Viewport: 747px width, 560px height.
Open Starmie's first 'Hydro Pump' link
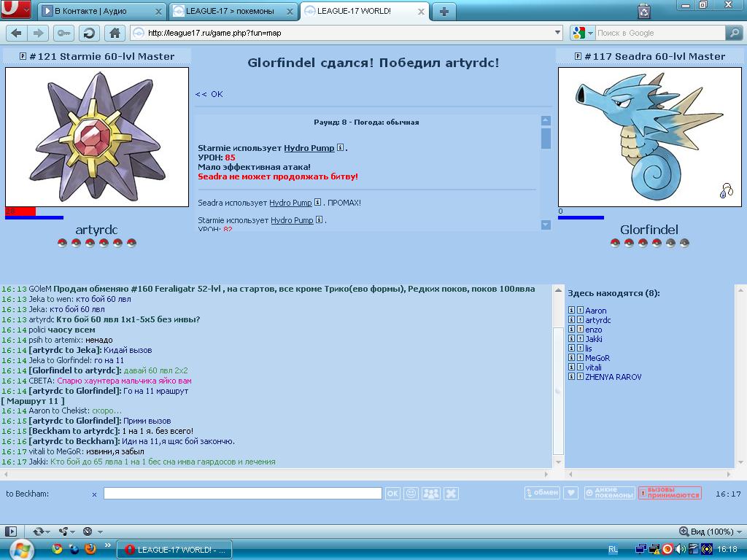[309, 147]
